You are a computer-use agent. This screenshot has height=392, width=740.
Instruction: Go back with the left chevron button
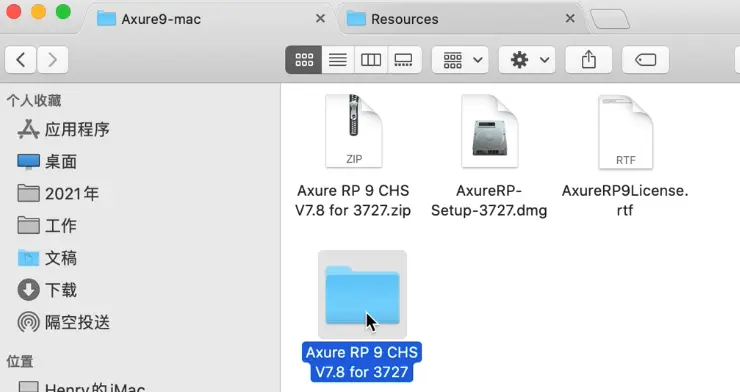[20, 60]
